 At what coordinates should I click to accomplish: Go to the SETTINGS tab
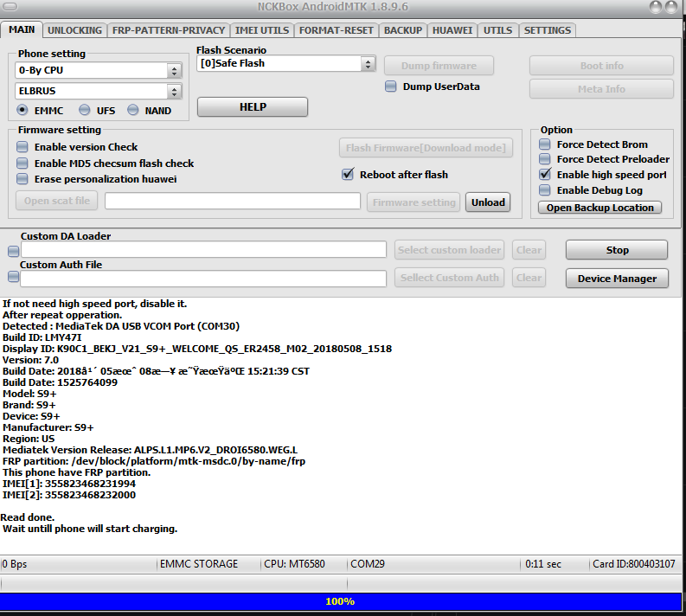tap(548, 30)
